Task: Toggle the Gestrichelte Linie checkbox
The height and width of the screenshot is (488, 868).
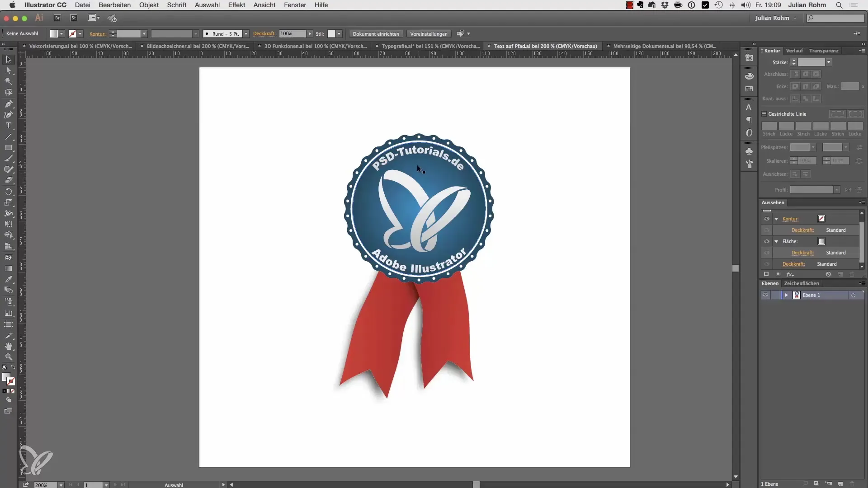Action: pyautogui.click(x=764, y=114)
